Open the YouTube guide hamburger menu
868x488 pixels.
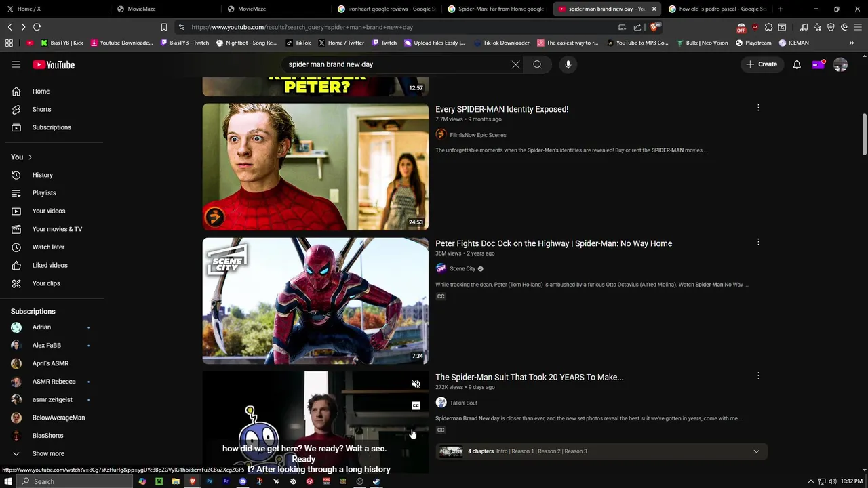(16, 64)
